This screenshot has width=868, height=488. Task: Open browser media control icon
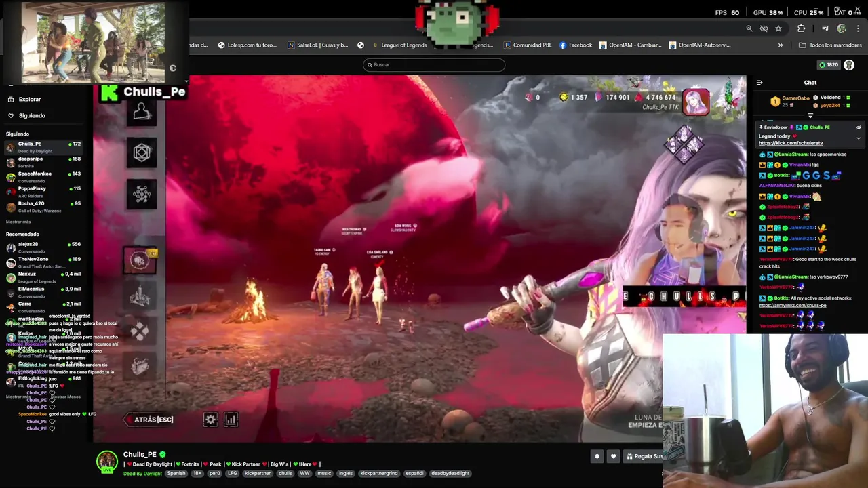pos(825,28)
